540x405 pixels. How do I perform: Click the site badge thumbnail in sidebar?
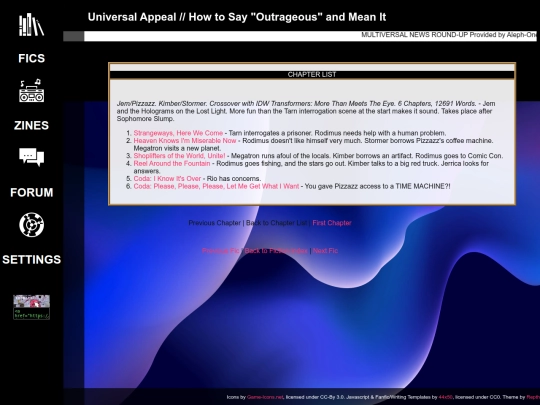pos(31,307)
